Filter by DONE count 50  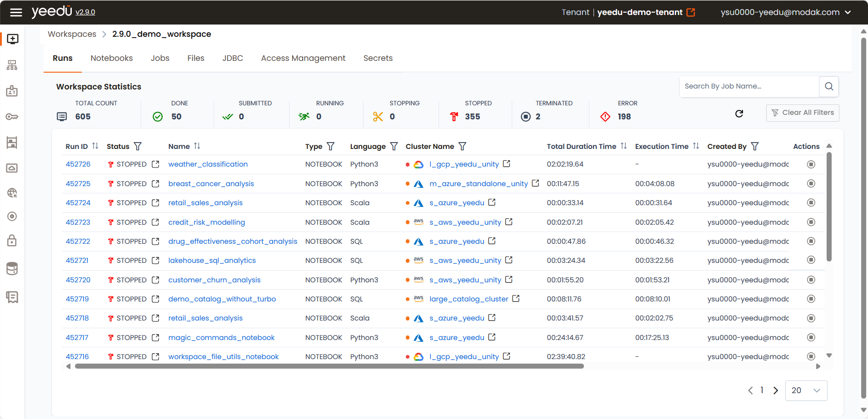(176, 117)
